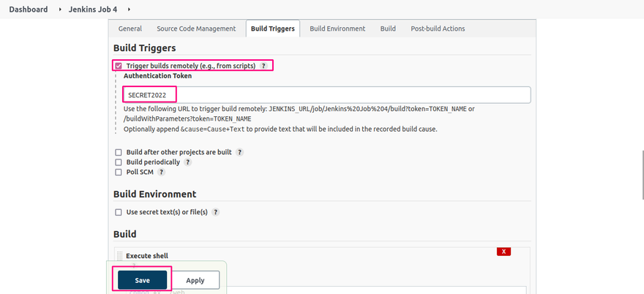644x294 pixels.
Task: Open help for Build after other projects
Action: 240,152
